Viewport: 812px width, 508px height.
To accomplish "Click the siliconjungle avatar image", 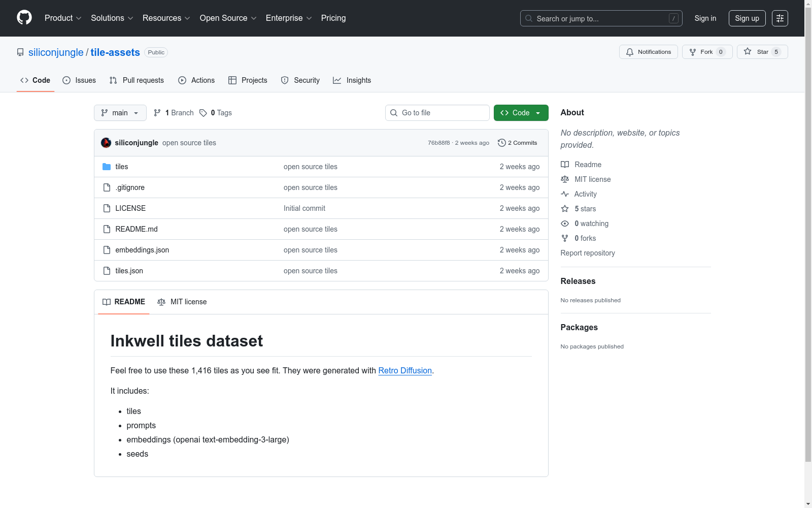I will pyautogui.click(x=106, y=143).
